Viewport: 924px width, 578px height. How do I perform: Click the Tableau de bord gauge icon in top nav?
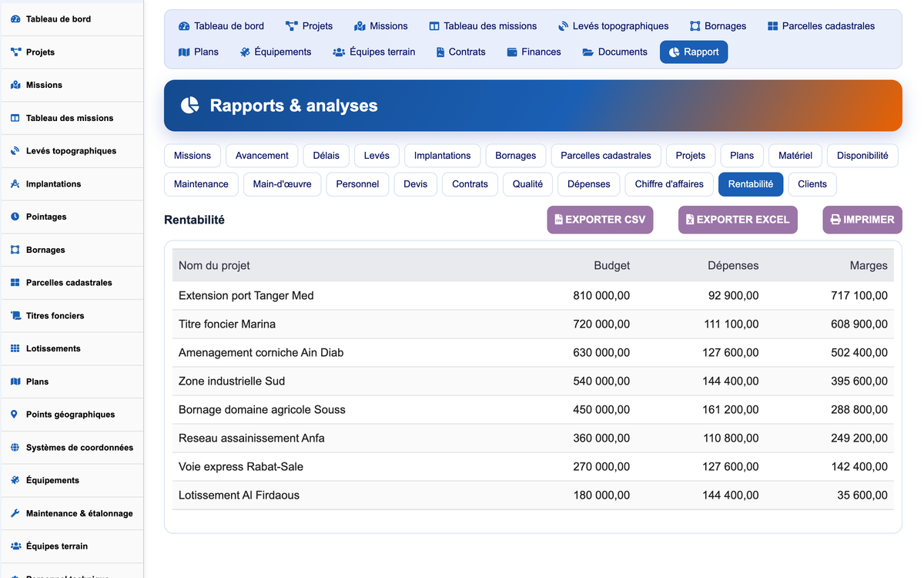coord(184,26)
